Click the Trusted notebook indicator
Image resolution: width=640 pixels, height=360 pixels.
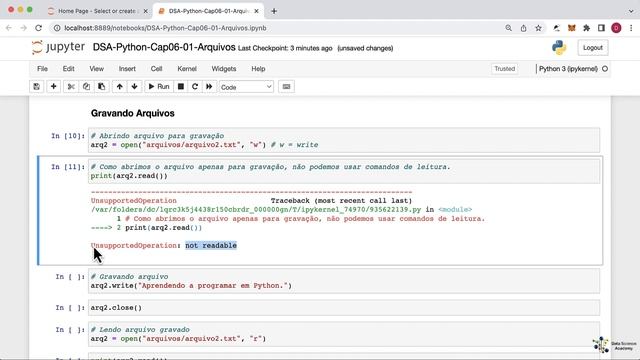pyautogui.click(x=504, y=69)
